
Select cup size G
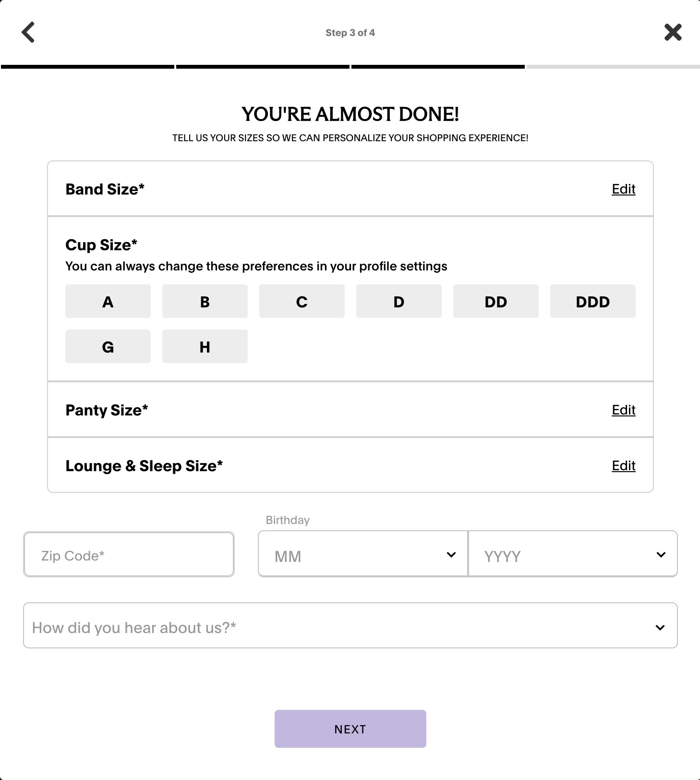click(x=108, y=346)
